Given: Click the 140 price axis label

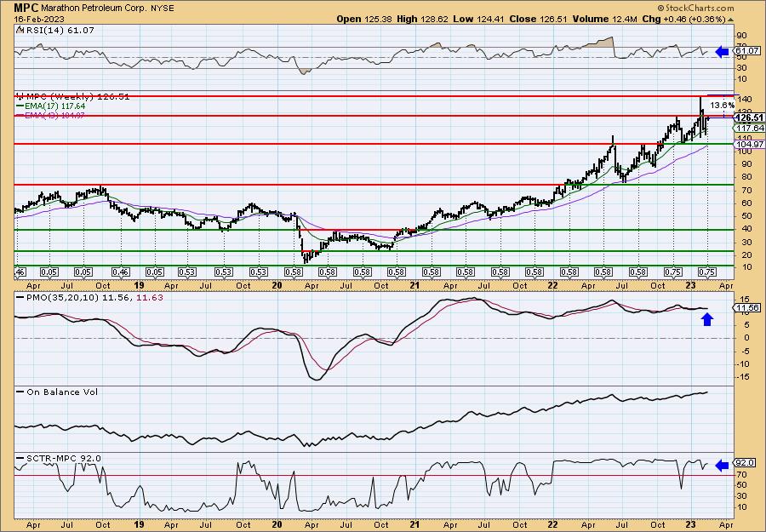Looking at the screenshot, I should coord(744,100).
